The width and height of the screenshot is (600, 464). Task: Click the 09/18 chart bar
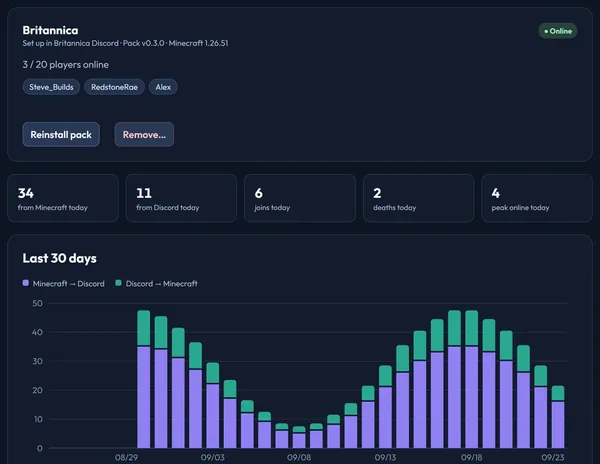click(471, 379)
